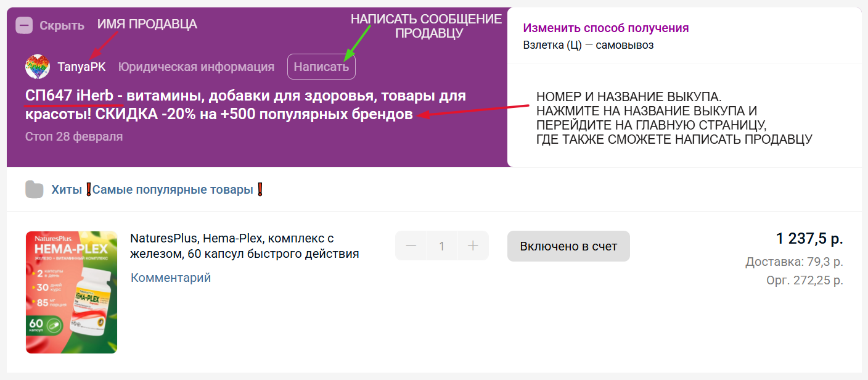This screenshot has width=868, height=380.
Task: Open Юридическая информация link
Action: click(196, 67)
